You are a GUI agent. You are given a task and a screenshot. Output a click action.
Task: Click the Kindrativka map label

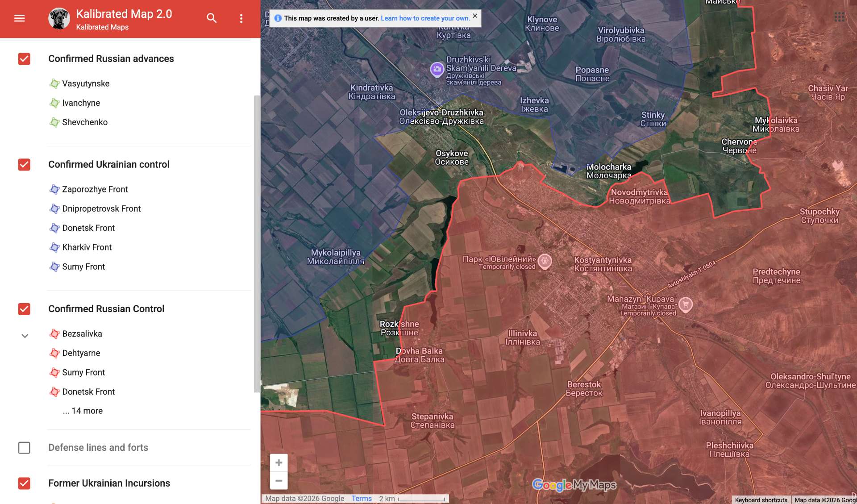click(x=372, y=92)
